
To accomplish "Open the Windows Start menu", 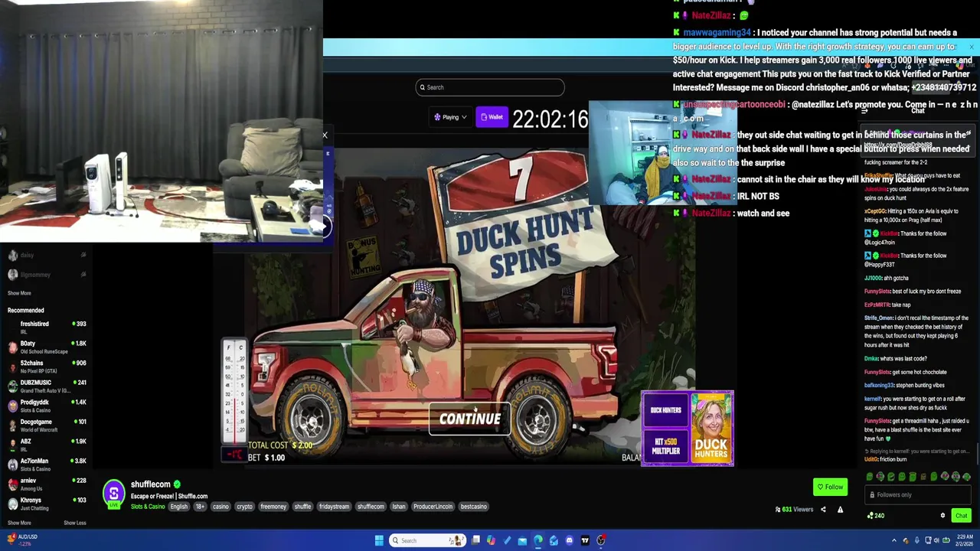I will [379, 540].
